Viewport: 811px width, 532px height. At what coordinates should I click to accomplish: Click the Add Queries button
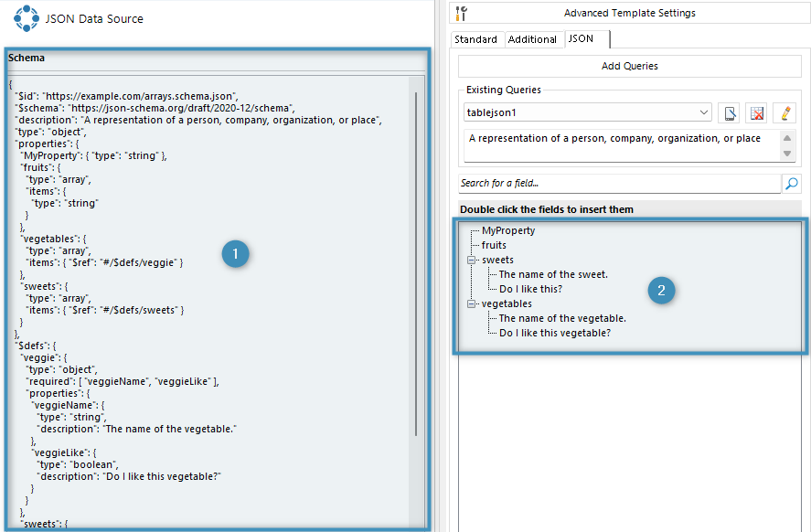coord(629,66)
